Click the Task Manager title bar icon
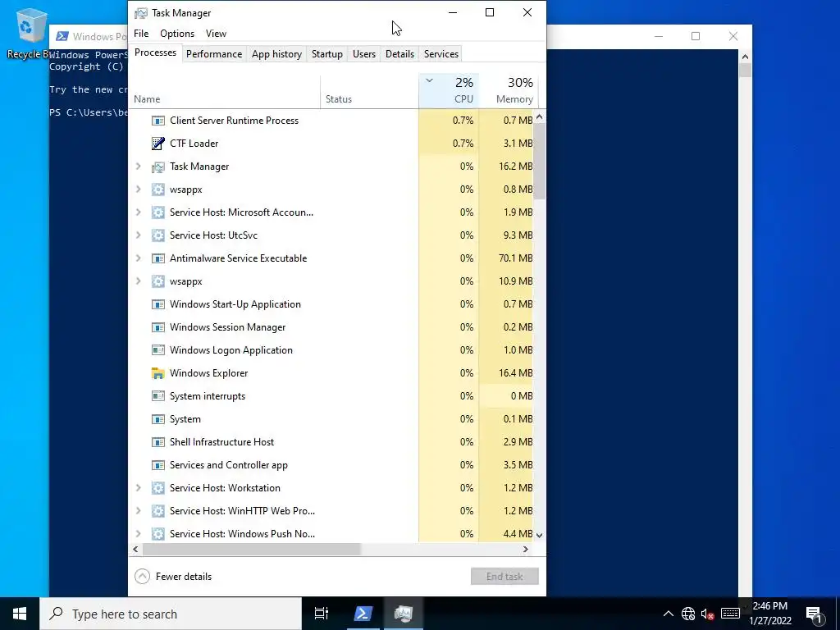The height and width of the screenshot is (630, 840). click(x=141, y=13)
